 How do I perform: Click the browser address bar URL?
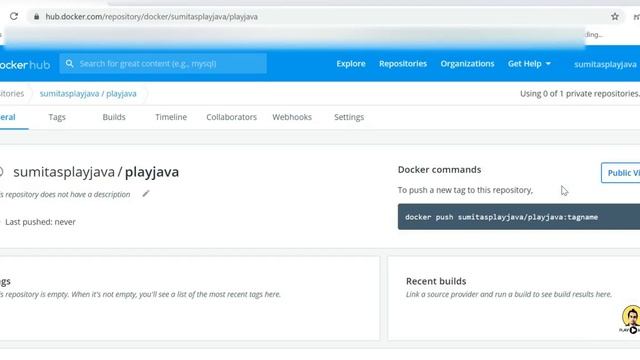151,17
